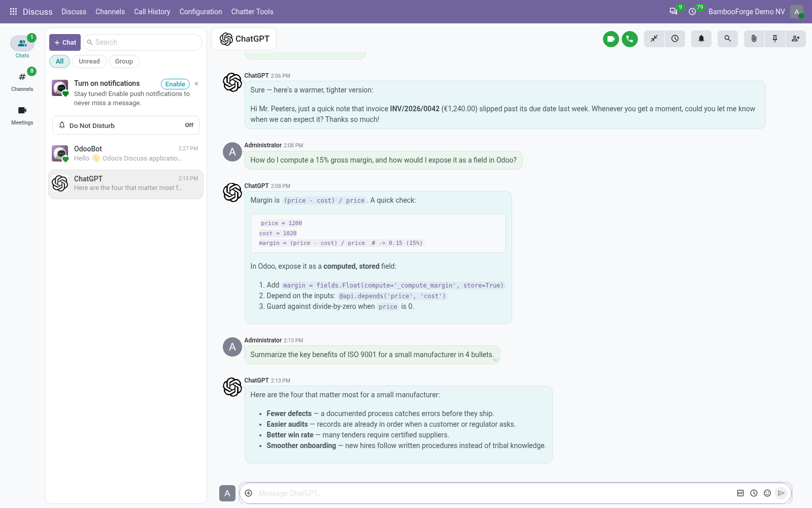Enable push notifications
812x508 pixels.
(175, 84)
